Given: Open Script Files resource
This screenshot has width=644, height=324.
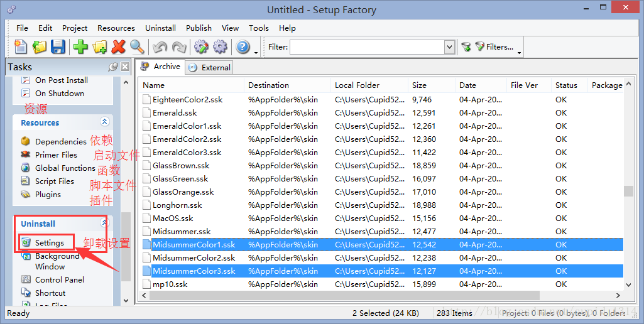Looking at the screenshot, I should (x=47, y=181).
